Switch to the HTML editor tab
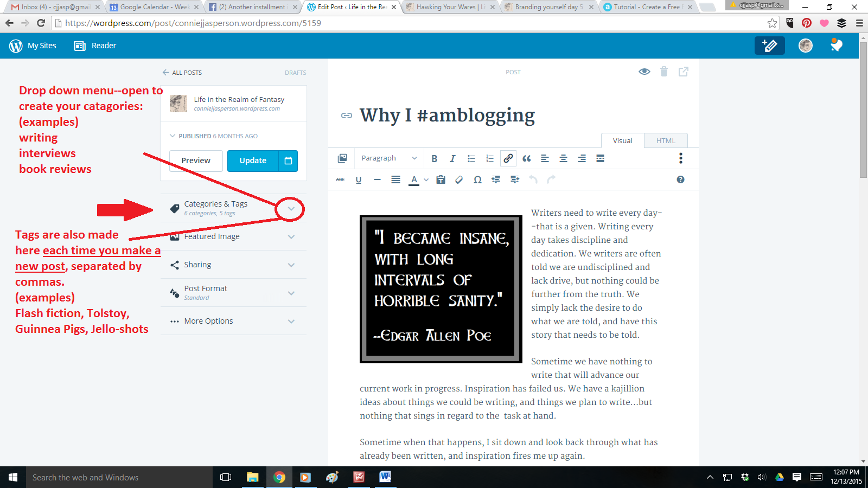The image size is (868, 488). [x=666, y=141]
